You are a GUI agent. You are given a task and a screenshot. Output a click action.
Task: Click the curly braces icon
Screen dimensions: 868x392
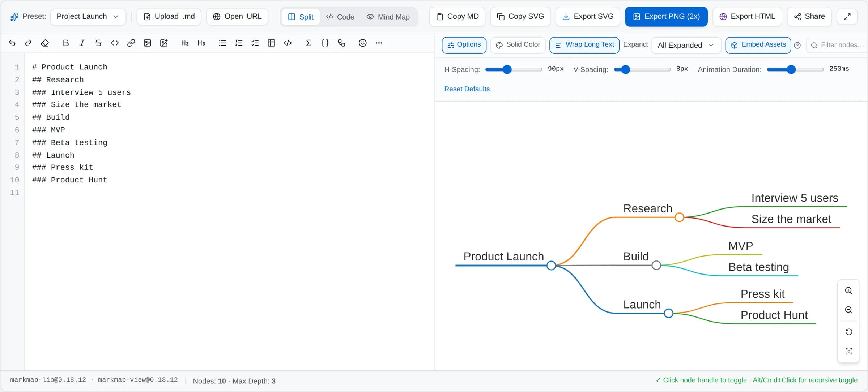(325, 43)
